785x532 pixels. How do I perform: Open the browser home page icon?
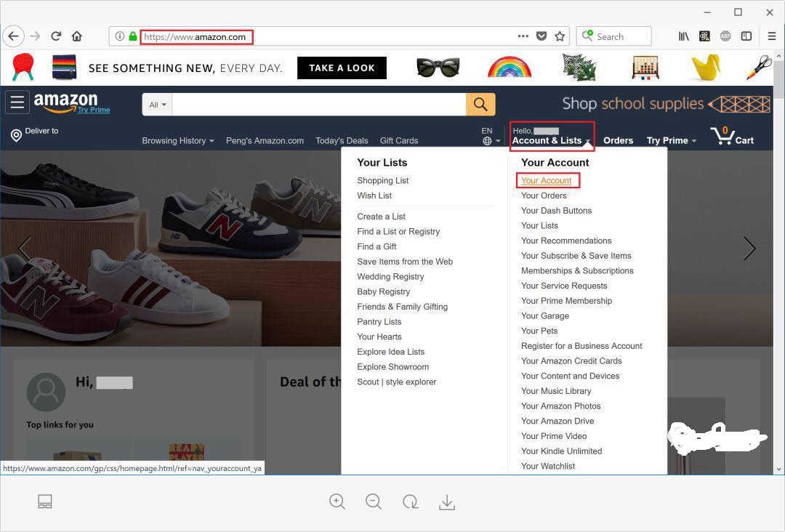pyautogui.click(x=76, y=36)
